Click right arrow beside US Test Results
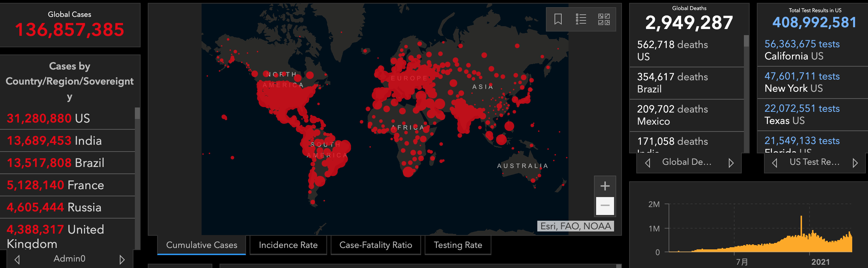Screen dimensions: 868x268 pos(855,163)
